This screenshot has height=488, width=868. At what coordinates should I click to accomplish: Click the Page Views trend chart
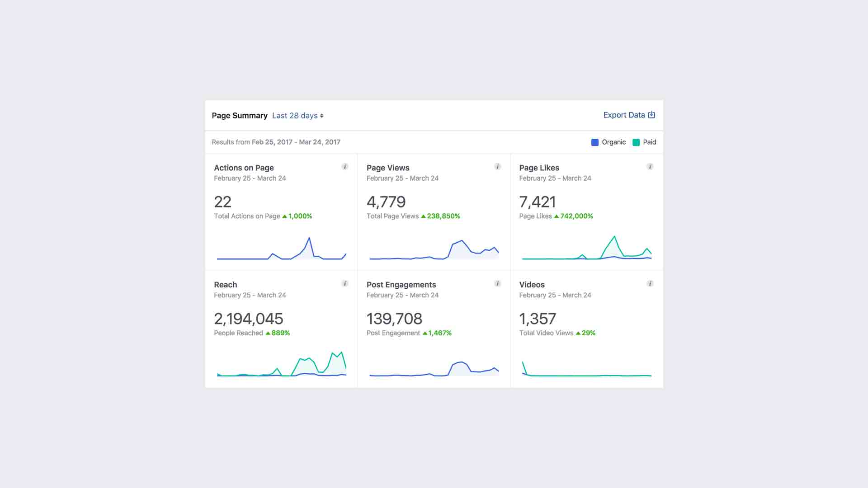[434, 251]
